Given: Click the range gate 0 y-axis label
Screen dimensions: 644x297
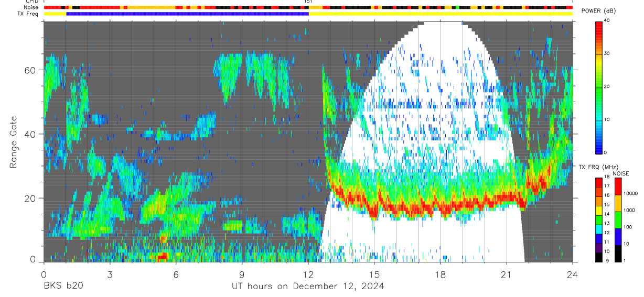Looking at the screenshot, I should click(x=33, y=259).
